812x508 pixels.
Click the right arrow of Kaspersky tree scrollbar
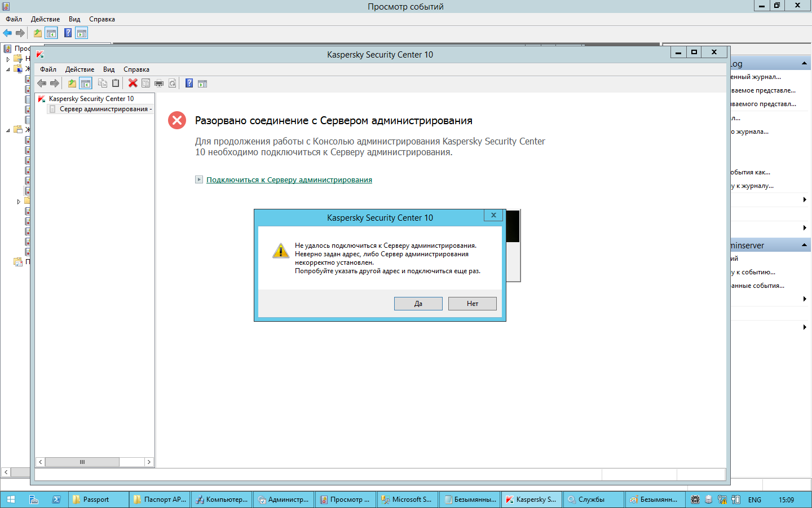pyautogui.click(x=149, y=462)
